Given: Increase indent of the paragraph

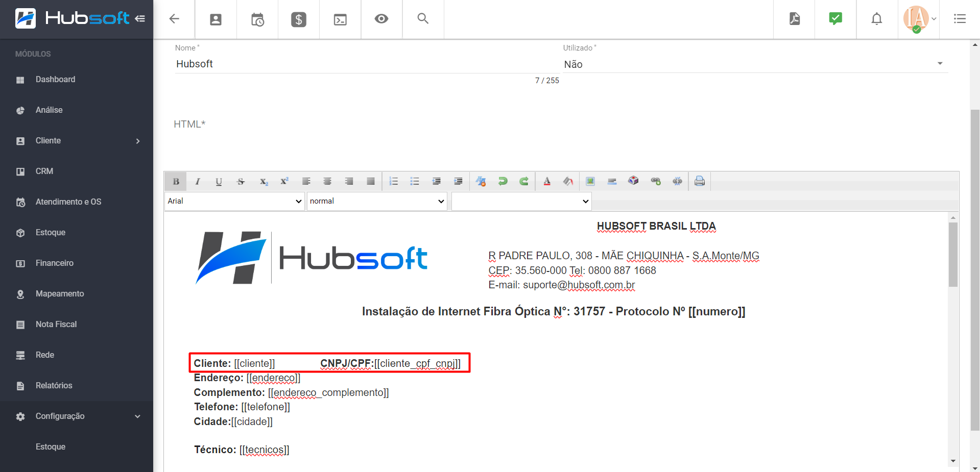Looking at the screenshot, I should pos(458,181).
